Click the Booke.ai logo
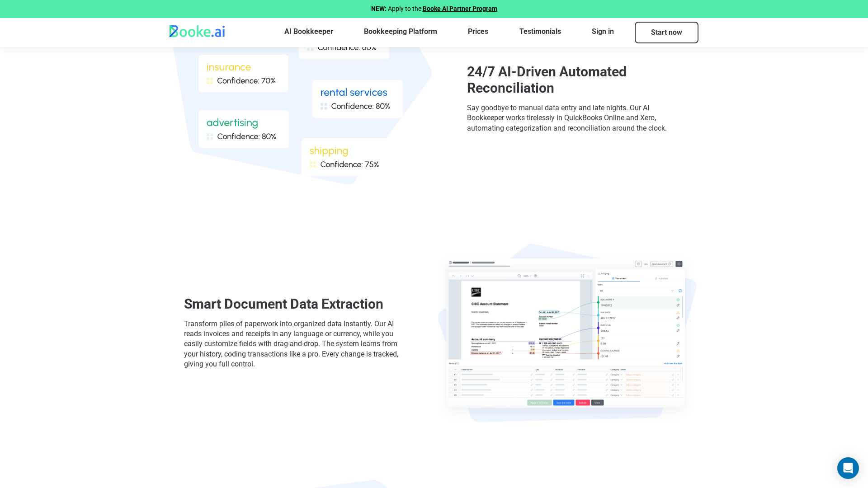The width and height of the screenshot is (868, 488). [x=197, y=32]
